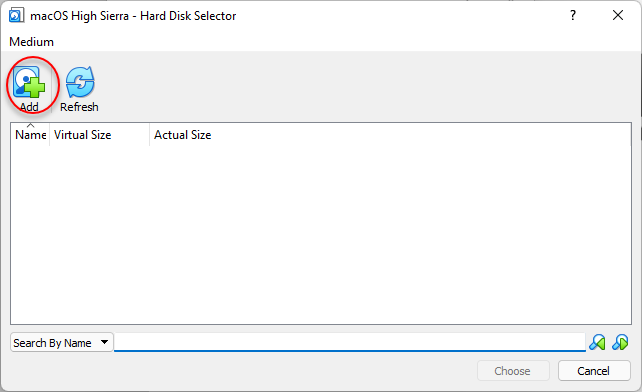642x392 pixels.
Task: Click the search previous match icon
Action: pos(597,342)
